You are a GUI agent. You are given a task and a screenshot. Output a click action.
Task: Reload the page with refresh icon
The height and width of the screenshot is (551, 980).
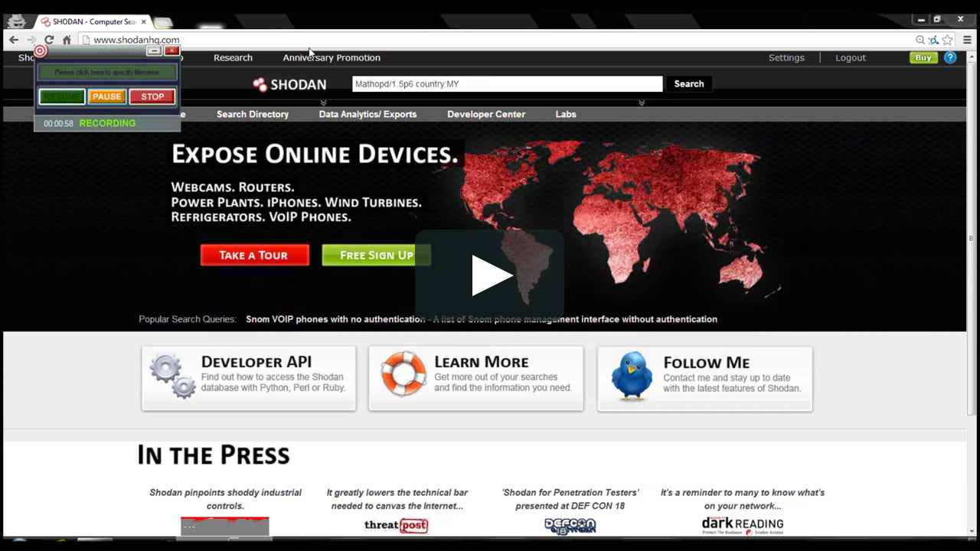[49, 40]
